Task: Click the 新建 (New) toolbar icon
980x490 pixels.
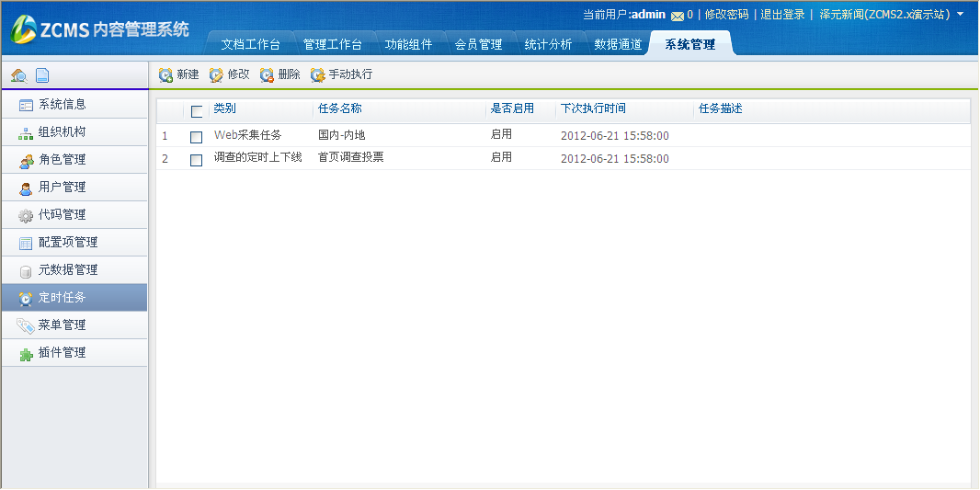Action: [166, 75]
